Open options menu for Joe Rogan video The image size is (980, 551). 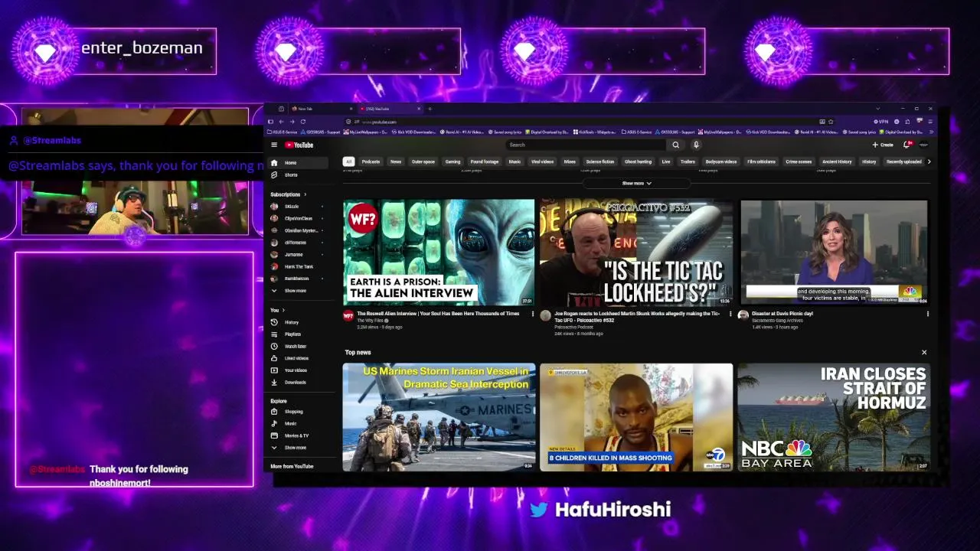[730, 314]
